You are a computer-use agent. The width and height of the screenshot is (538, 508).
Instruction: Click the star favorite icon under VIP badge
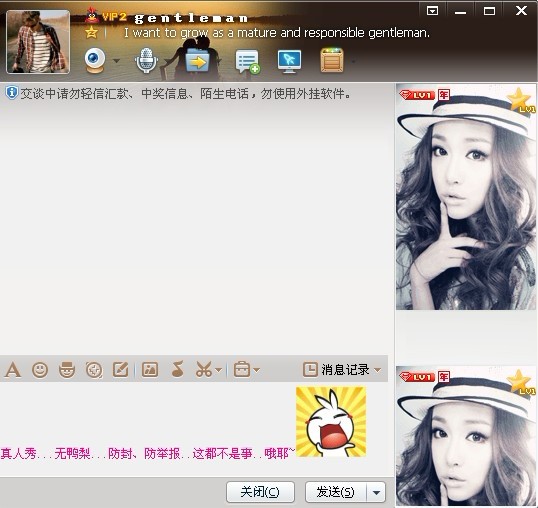coord(92,33)
